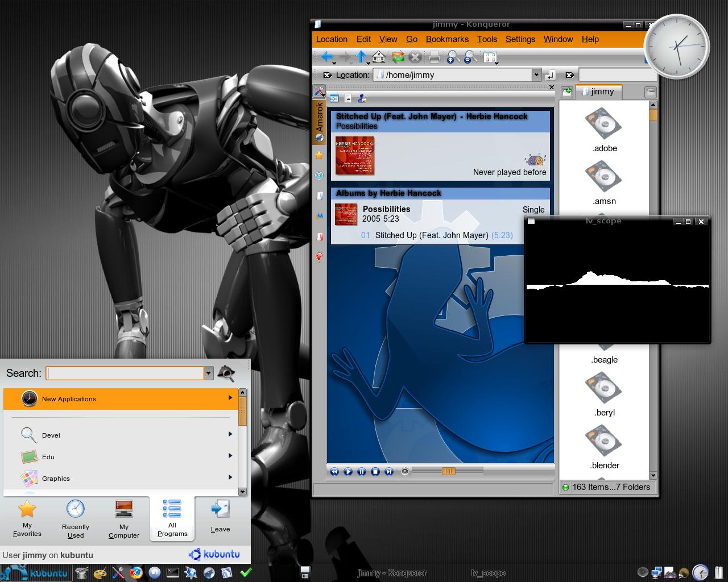Zoom in with the magnifier plus icon

pyautogui.click(x=453, y=57)
